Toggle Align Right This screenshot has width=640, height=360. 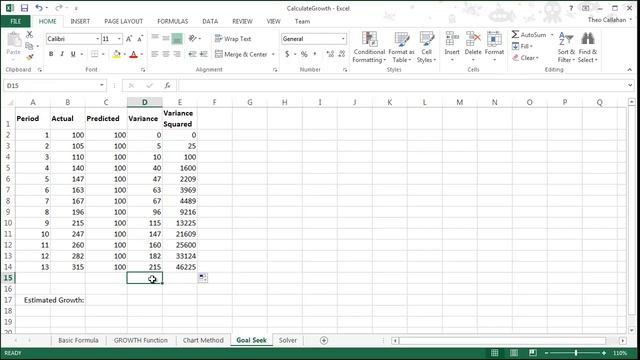[x=177, y=54]
